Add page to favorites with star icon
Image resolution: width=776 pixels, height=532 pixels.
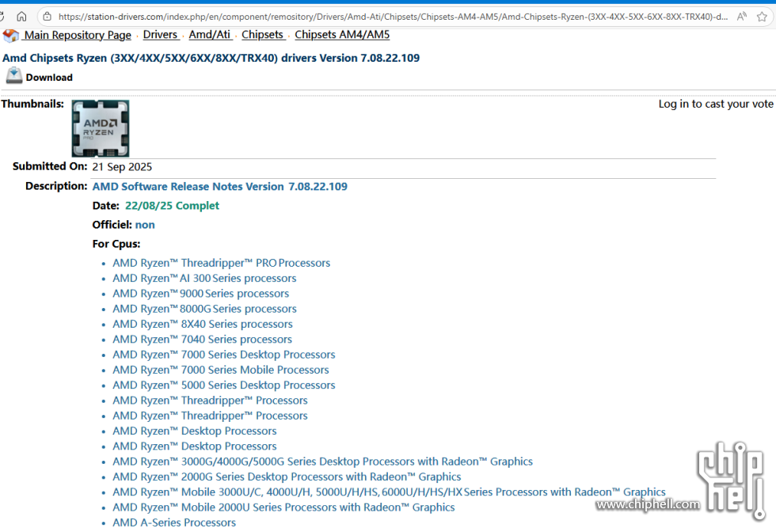point(762,16)
